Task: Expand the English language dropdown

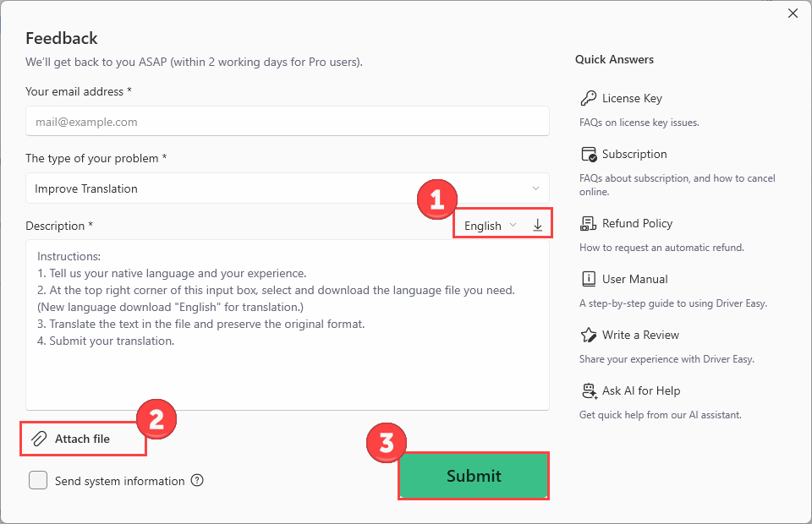Action: coord(491,226)
